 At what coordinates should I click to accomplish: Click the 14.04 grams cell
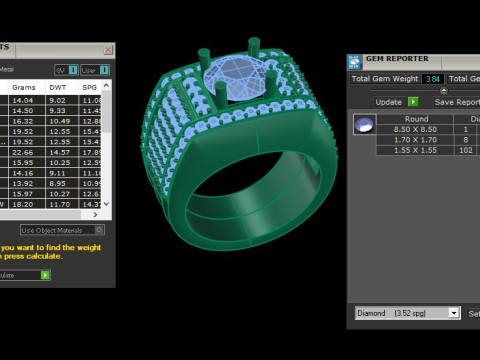click(x=26, y=100)
